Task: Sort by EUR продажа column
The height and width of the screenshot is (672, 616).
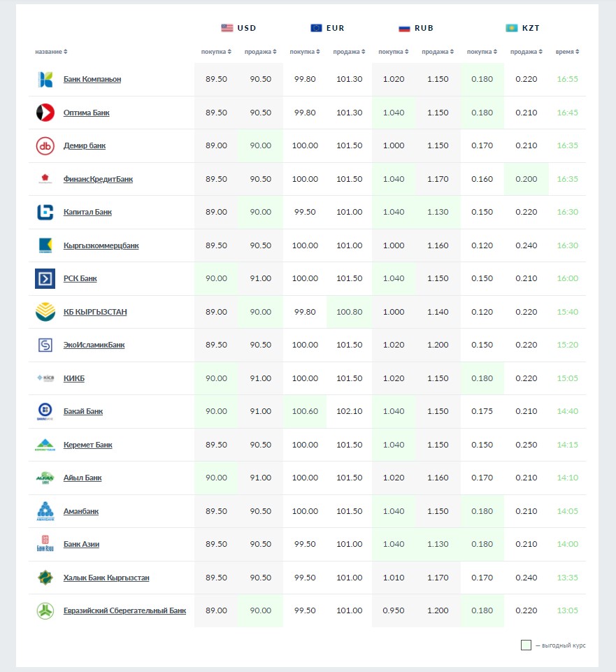Action: (348, 52)
